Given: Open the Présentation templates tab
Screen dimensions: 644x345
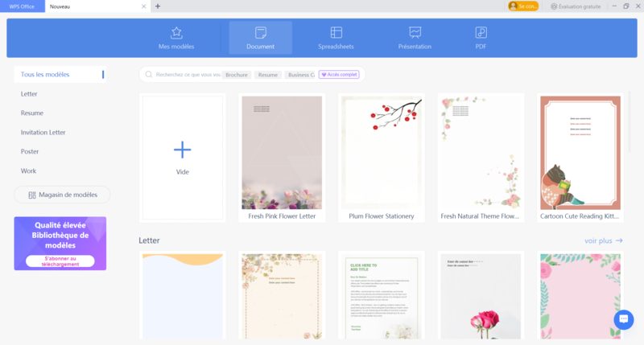Looking at the screenshot, I should (415, 38).
